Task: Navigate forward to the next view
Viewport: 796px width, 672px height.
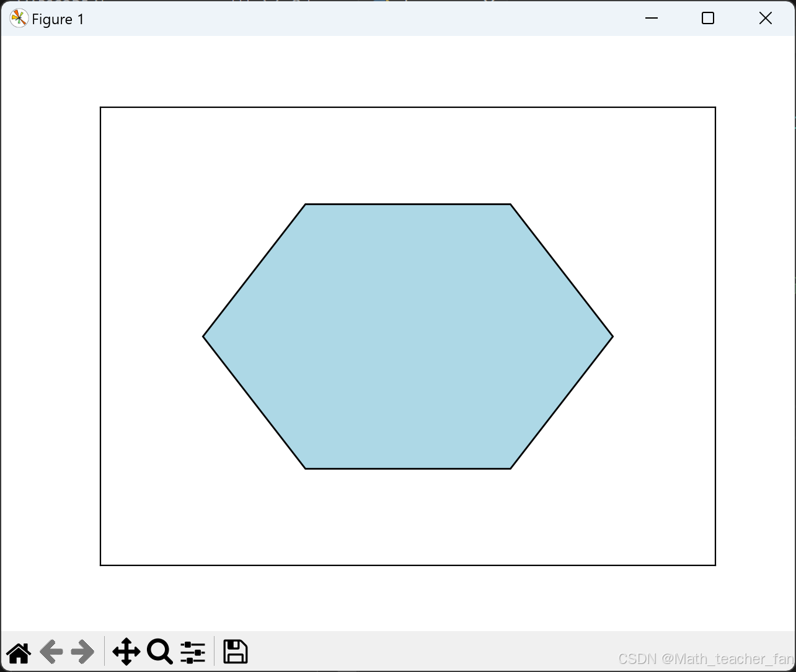Action: pos(84,652)
